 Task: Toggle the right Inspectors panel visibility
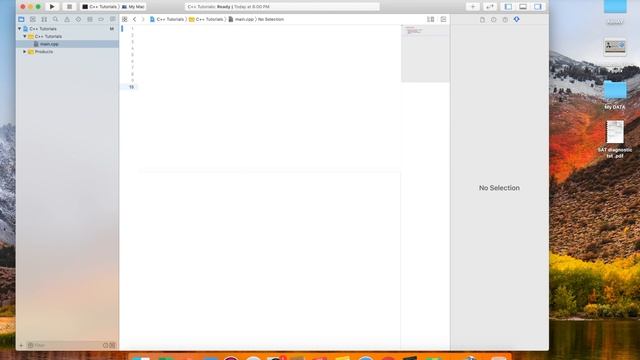pyautogui.click(x=538, y=7)
